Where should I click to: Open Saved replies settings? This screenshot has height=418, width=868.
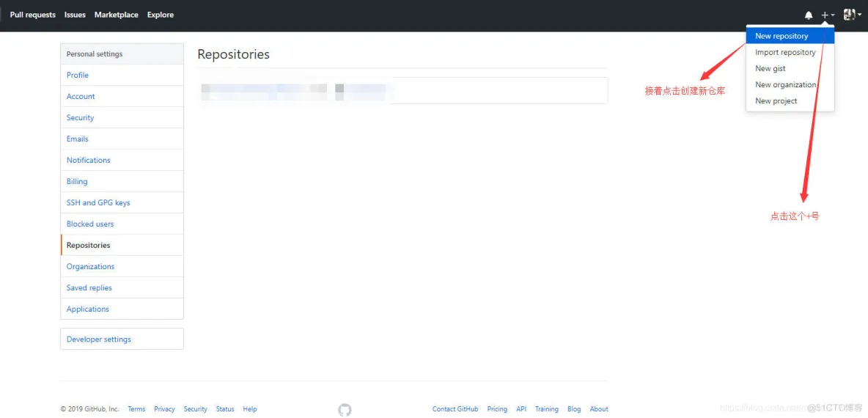89,288
